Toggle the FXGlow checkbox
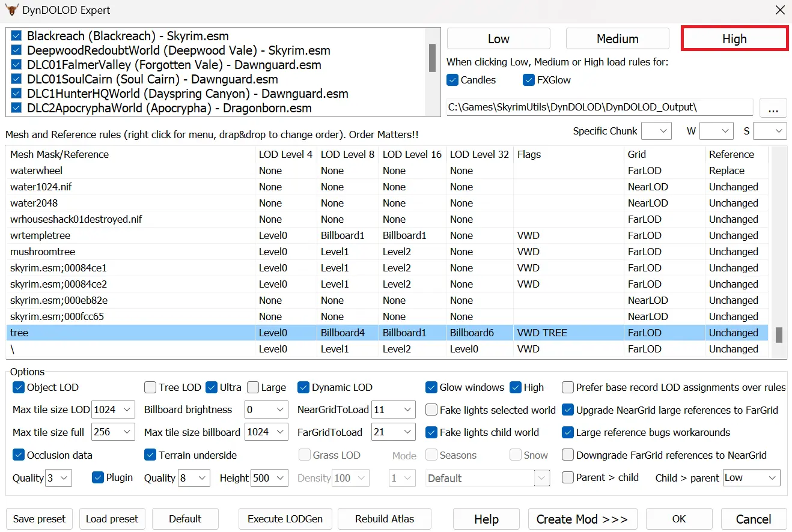Screen dimensions: 792x532 (529, 80)
